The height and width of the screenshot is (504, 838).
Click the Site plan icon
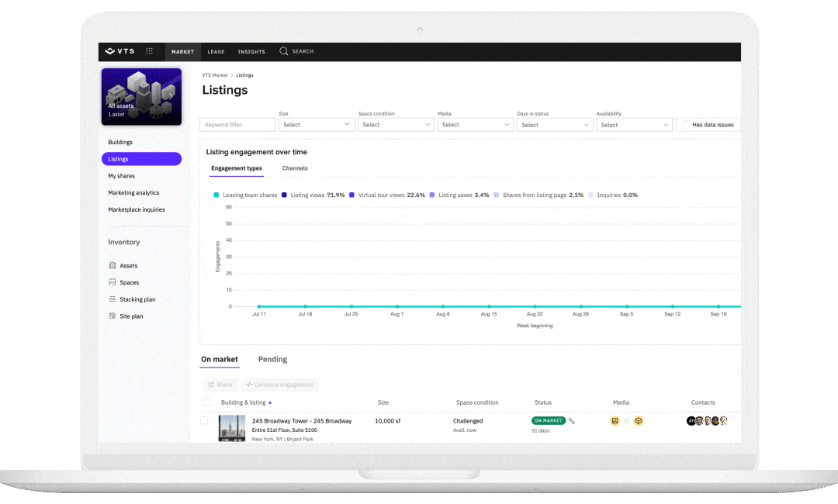tap(113, 316)
